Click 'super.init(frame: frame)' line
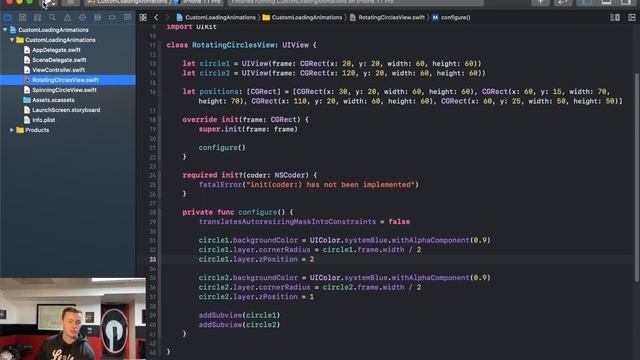The width and height of the screenshot is (640, 360). click(248, 129)
